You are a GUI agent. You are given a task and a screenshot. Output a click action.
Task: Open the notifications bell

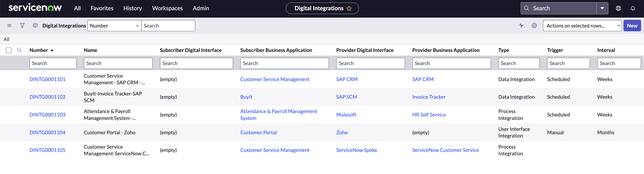click(633, 8)
